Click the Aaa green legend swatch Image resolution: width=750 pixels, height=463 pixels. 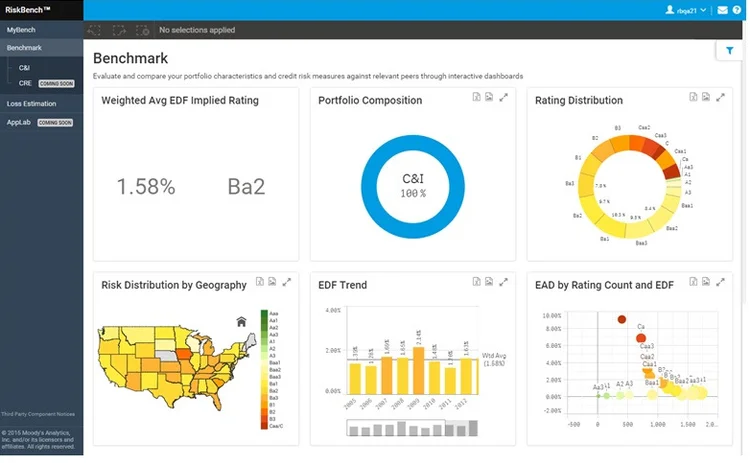(264, 313)
